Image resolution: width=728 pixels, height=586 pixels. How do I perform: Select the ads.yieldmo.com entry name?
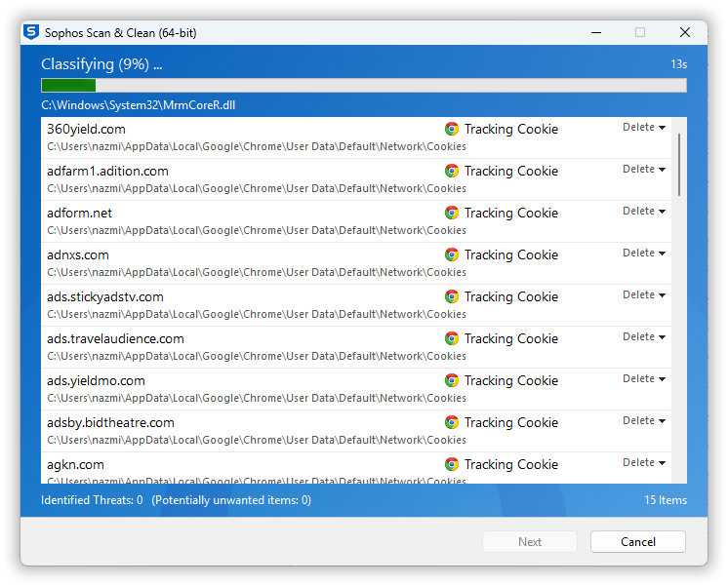point(96,380)
